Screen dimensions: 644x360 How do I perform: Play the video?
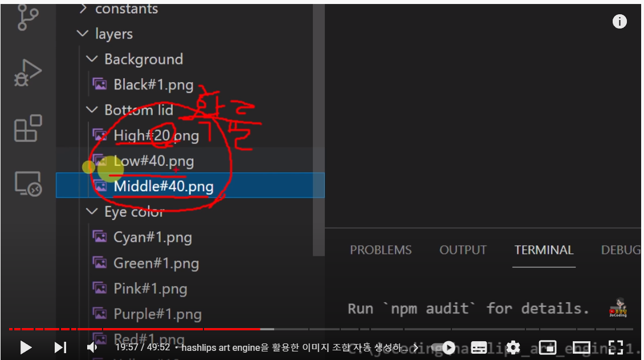[x=26, y=347]
